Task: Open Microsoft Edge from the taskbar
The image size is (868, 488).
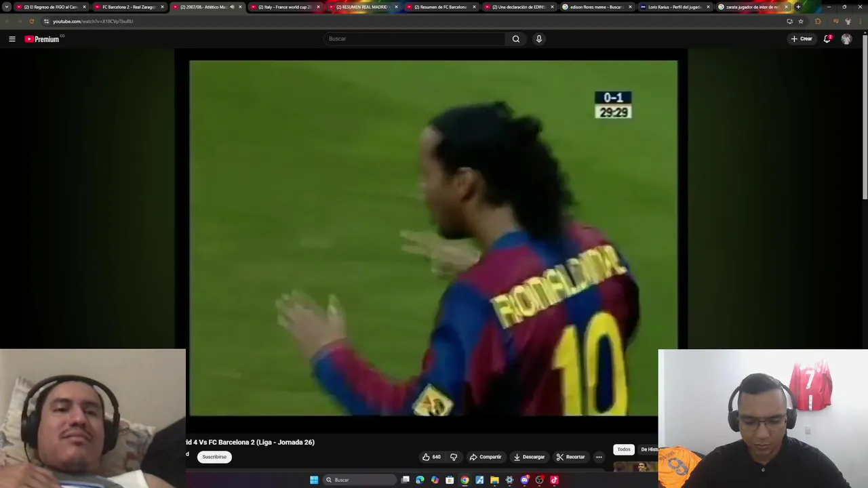Action: pos(420,480)
